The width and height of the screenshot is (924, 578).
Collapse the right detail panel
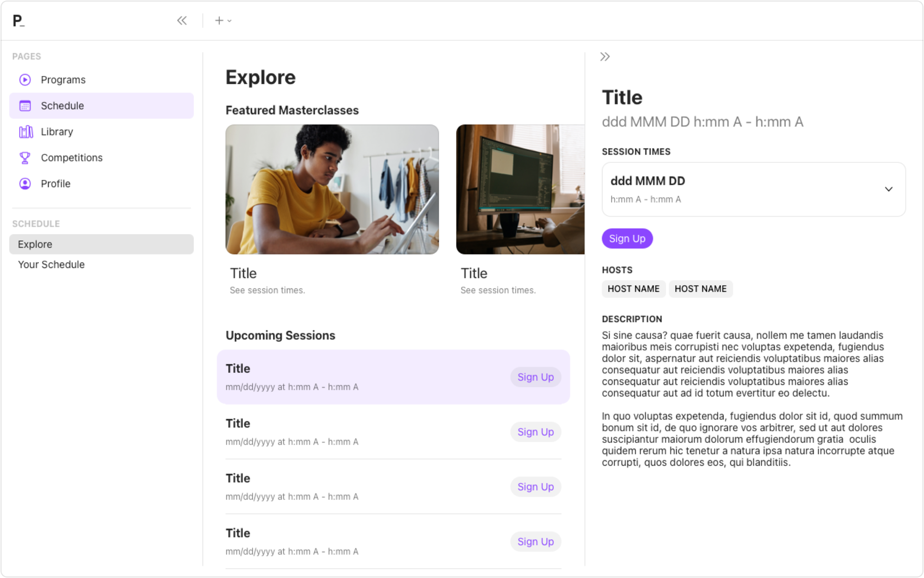605,57
